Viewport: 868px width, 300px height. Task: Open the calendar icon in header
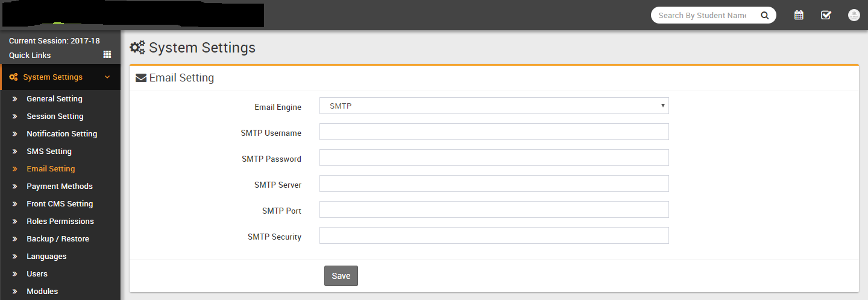(x=799, y=16)
